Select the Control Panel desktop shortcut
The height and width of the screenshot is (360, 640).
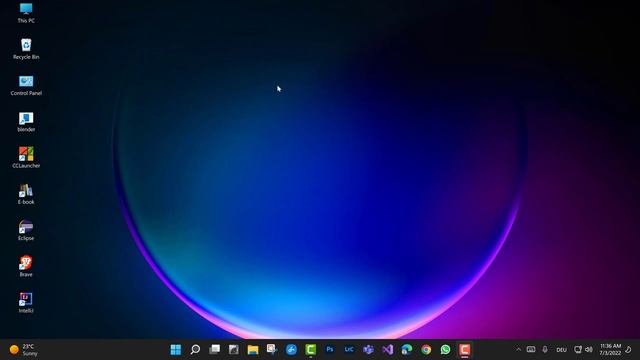[x=26, y=85]
